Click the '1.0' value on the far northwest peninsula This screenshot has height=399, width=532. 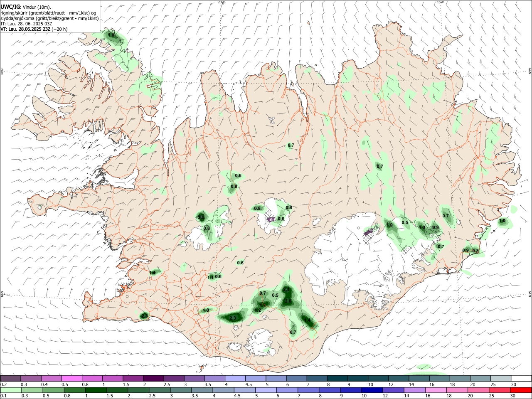[111, 35]
